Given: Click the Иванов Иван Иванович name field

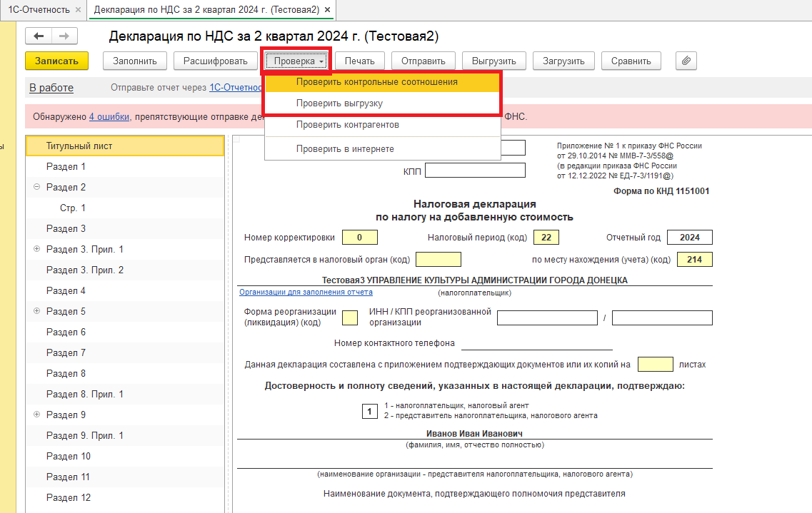Looking at the screenshot, I should click(474, 434).
